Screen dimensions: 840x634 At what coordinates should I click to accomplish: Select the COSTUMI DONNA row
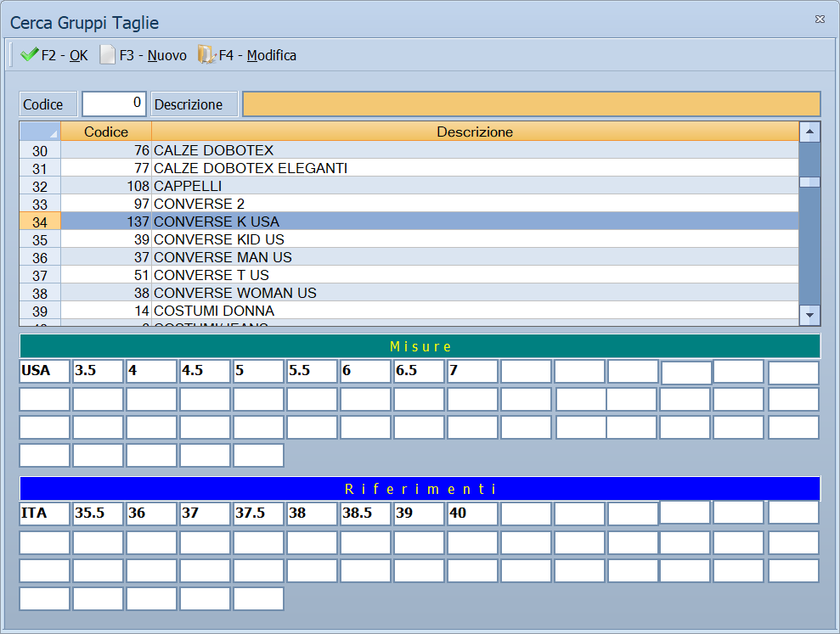[409, 311]
